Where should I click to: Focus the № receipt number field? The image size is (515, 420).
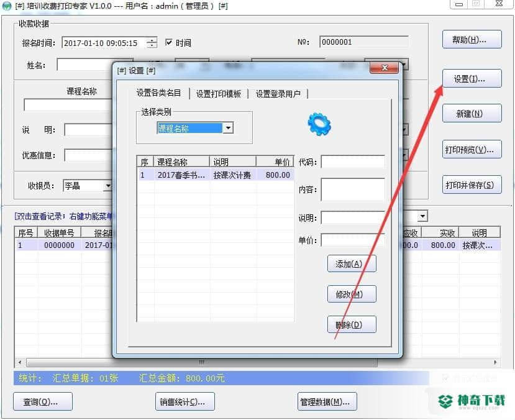point(364,42)
